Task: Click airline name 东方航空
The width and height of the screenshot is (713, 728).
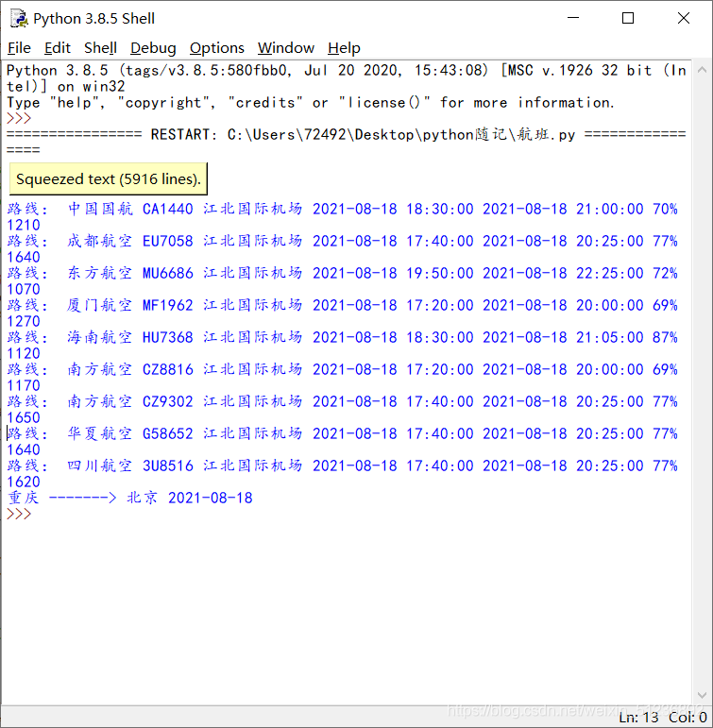Action: [x=100, y=273]
